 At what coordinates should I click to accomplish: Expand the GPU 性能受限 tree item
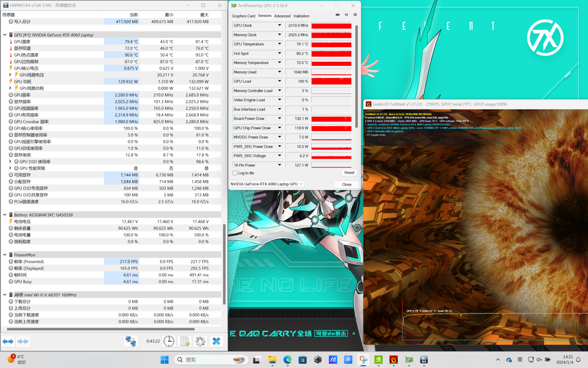pyautogui.click(x=10, y=168)
